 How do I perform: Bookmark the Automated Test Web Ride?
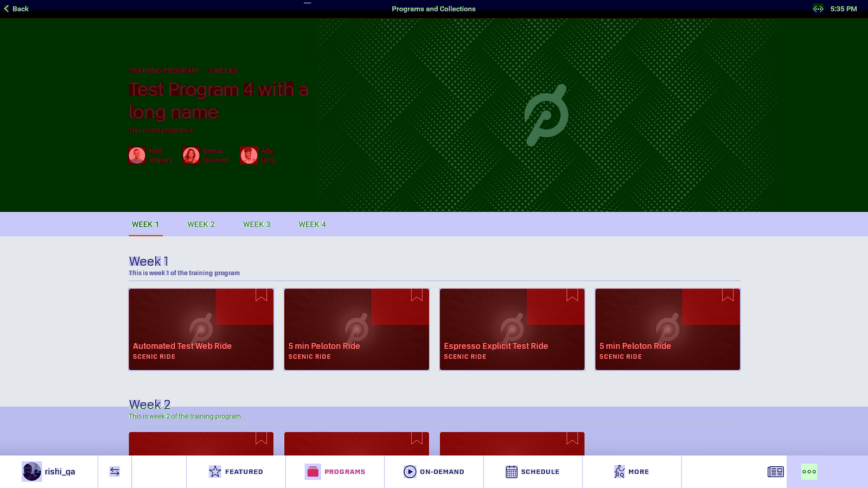tap(261, 295)
